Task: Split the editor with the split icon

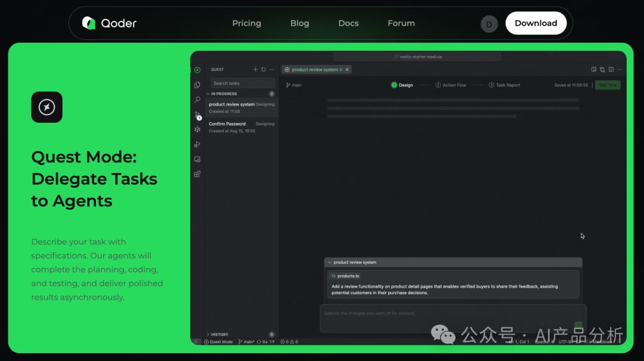Action: 611,69
